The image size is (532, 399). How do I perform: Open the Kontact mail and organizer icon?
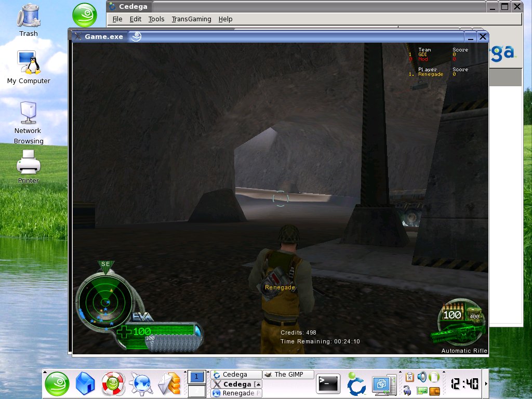[x=169, y=384]
